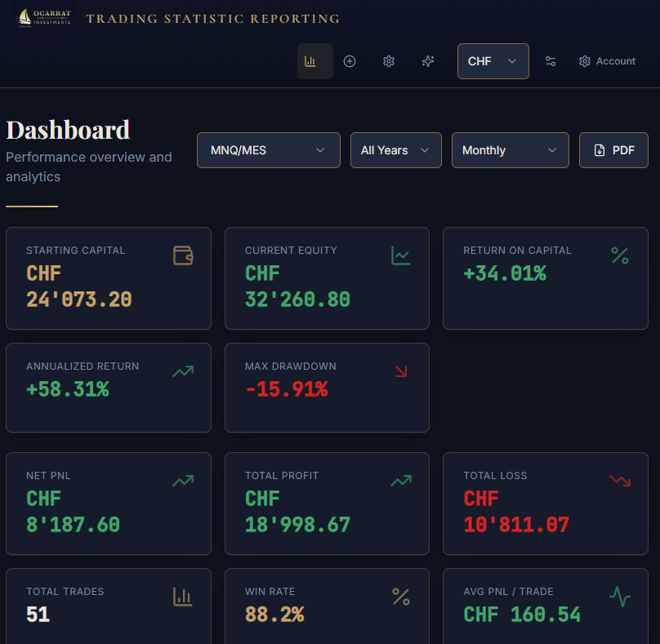Click the MAX DRAWDOWN label
Screen dimensions: 660x644
(x=291, y=366)
